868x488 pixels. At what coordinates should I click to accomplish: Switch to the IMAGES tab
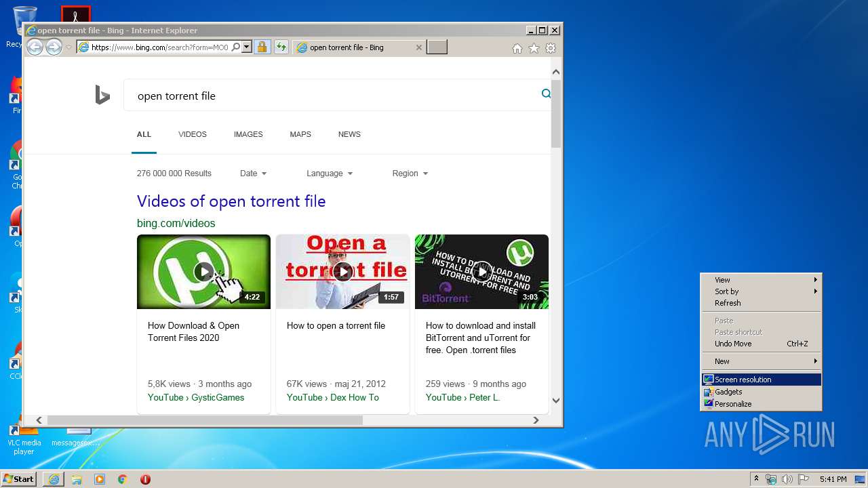248,134
